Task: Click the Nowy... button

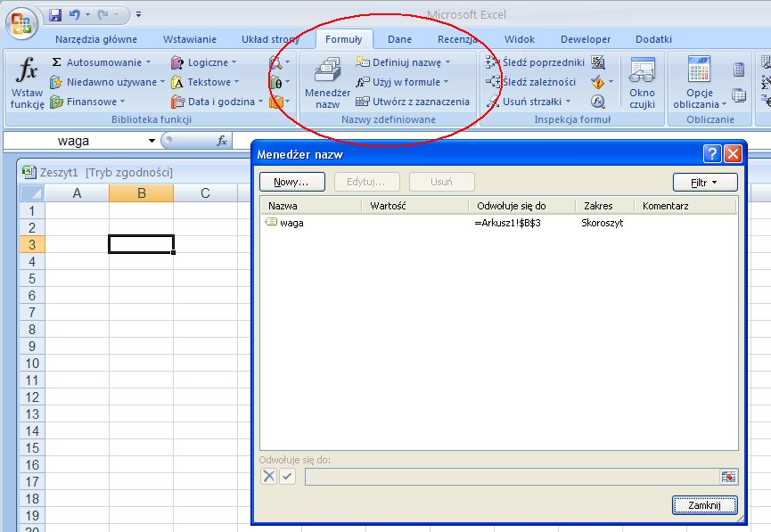Action: click(291, 182)
